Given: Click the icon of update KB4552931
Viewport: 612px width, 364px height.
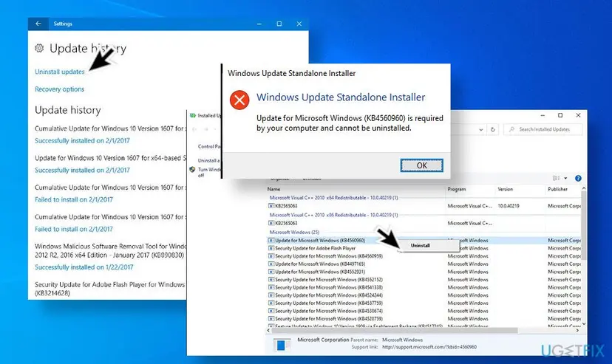Looking at the screenshot, I should (271, 272).
